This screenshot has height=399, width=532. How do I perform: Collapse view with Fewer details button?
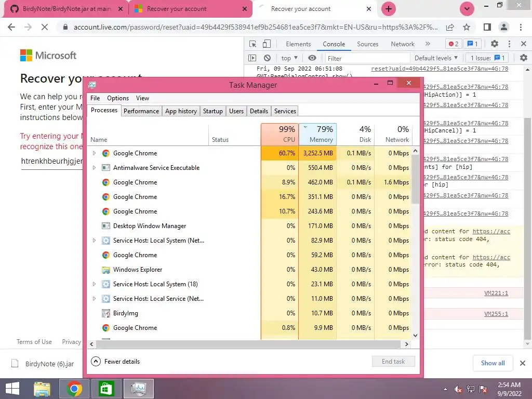point(115,362)
